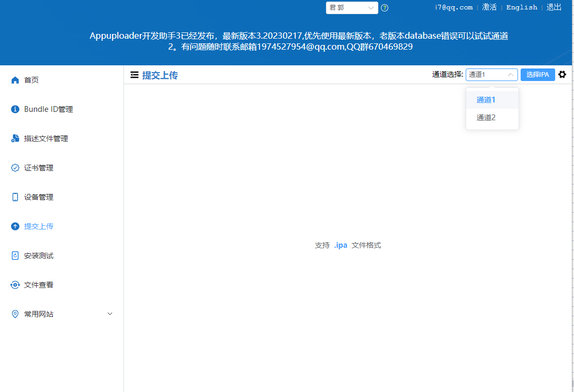Collapse sidebar using the hamburger icon
The width and height of the screenshot is (574, 392).
pyautogui.click(x=134, y=75)
